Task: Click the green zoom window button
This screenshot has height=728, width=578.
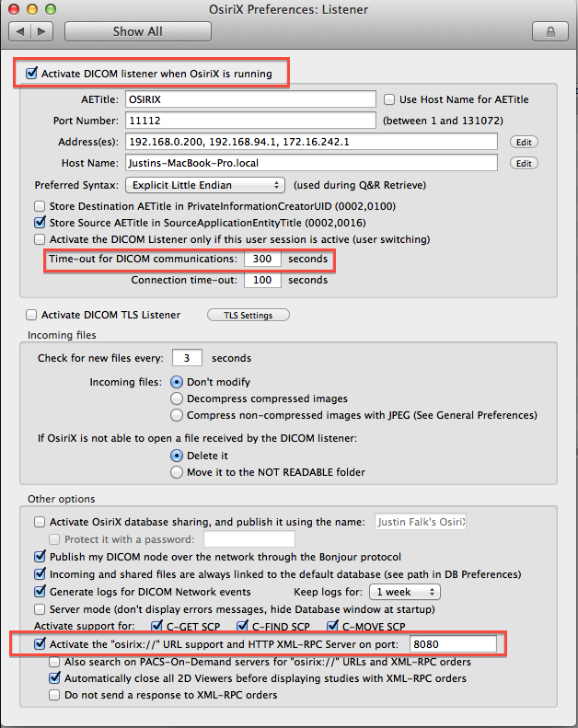Action: (51, 9)
